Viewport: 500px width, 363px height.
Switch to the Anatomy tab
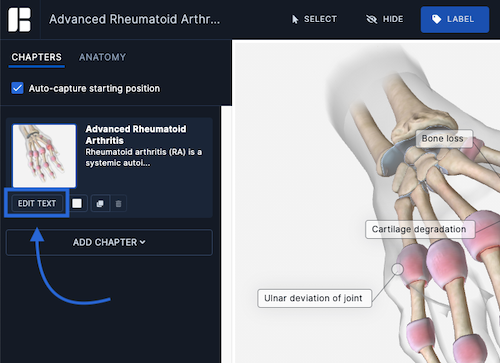click(103, 57)
